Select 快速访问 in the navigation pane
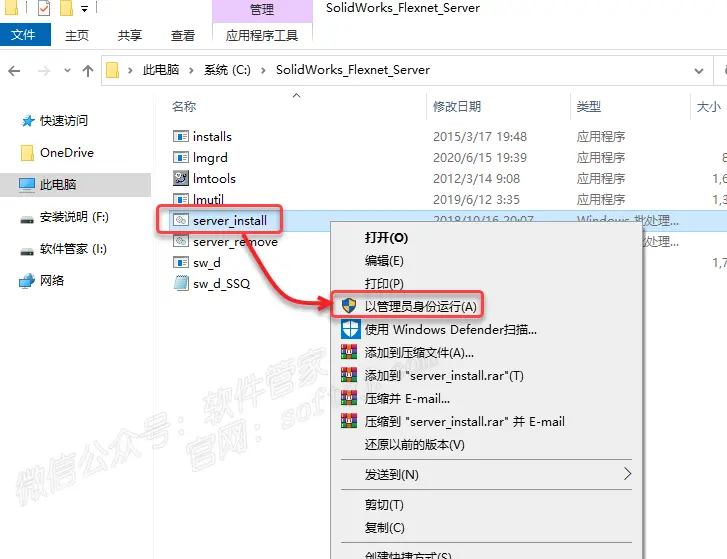Image resolution: width=727 pixels, height=559 pixels. click(64, 121)
